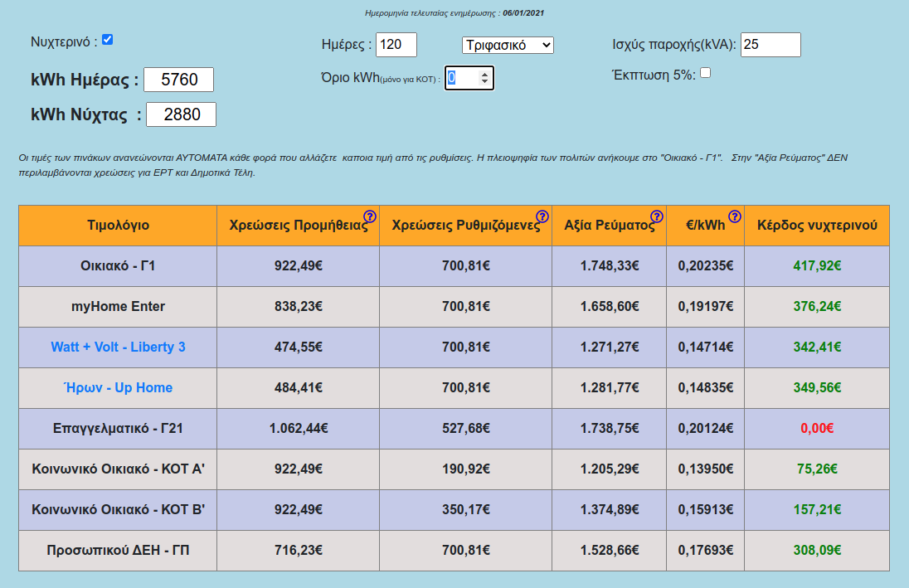909x588 pixels.
Task: Select the 0,13950€ per kWh cell
Action: 706,469
